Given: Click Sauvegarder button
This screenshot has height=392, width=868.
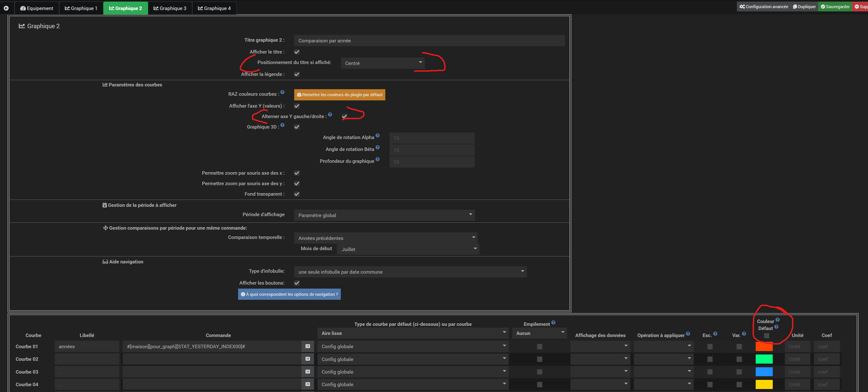Looking at the screenshot, I should (835, 7).
